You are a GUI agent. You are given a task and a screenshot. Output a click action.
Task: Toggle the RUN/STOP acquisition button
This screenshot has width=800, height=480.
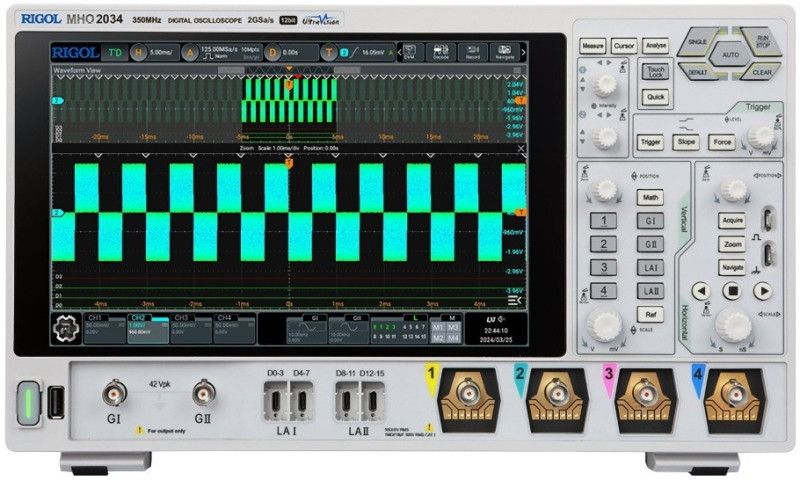point(761,42)
